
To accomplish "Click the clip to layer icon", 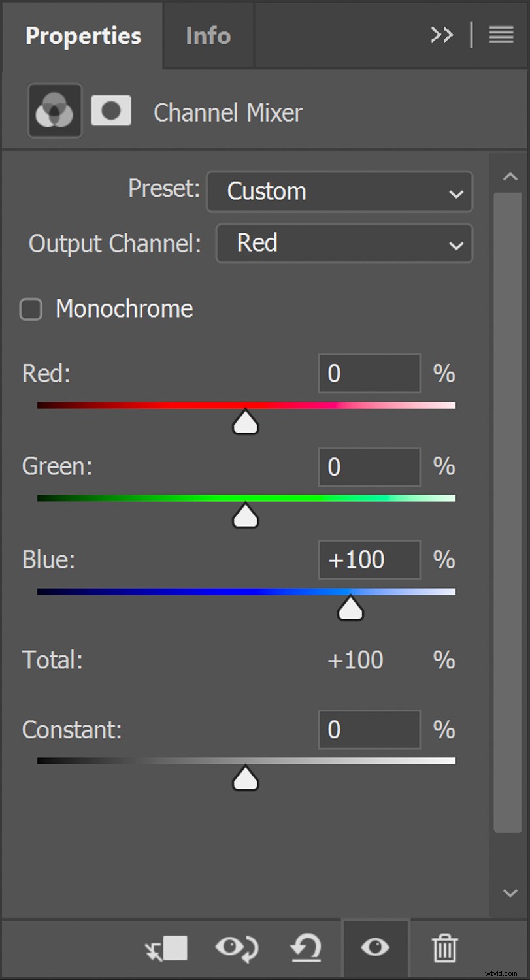I will click(166, 949).
